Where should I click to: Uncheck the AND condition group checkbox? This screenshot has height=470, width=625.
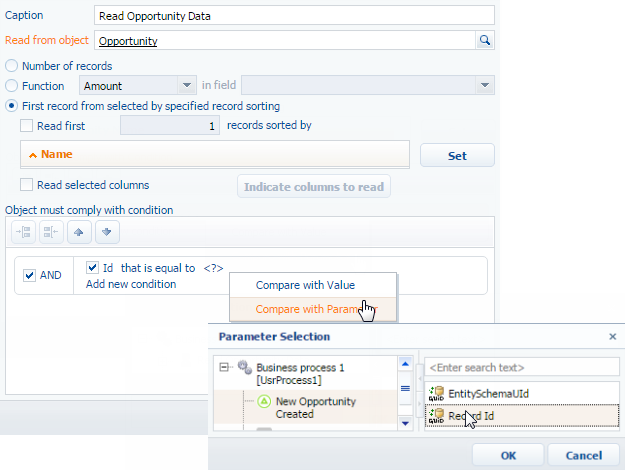[29, 276]
